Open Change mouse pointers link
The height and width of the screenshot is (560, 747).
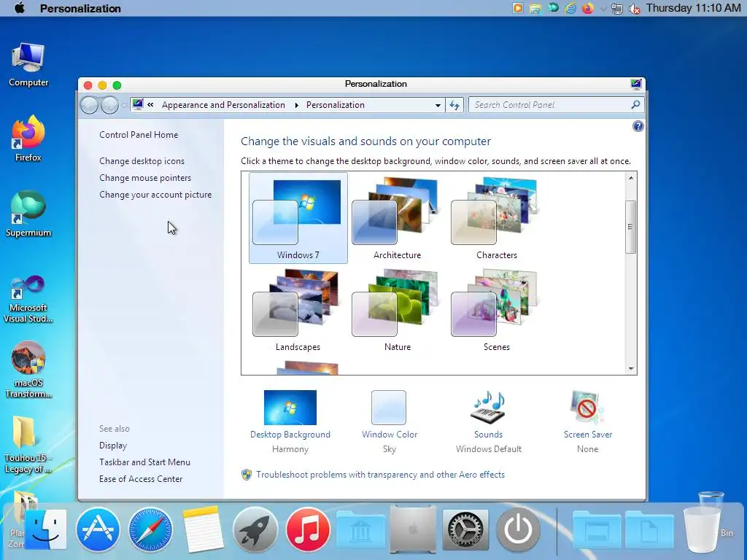tap(145, 178)
